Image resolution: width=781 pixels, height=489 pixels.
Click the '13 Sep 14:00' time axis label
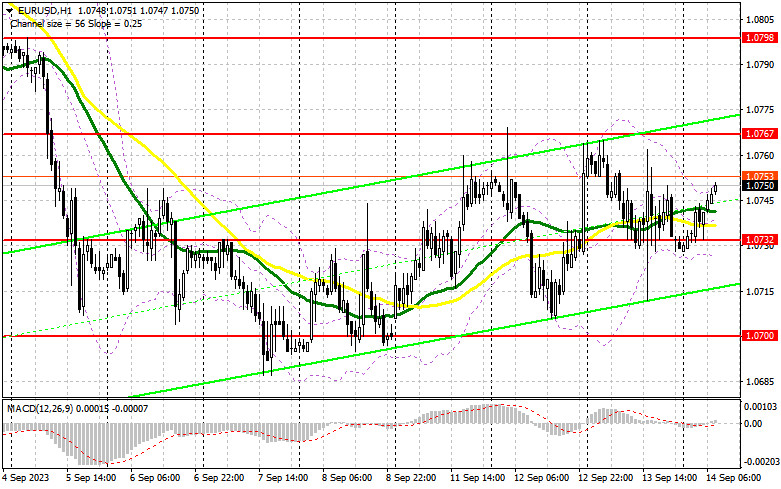(669, 478)
